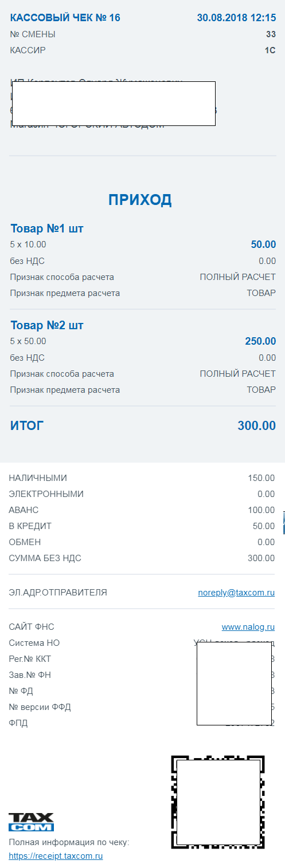Click the В КРЕДИТ amount 50.00
The image size is (285, 868).
[x=264, y=526]
